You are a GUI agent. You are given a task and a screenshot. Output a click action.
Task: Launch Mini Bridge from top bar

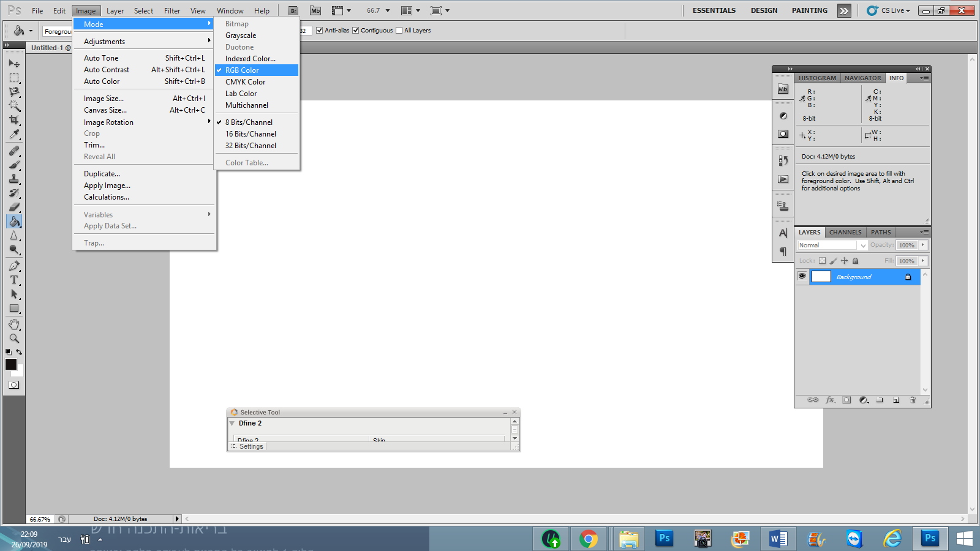tap(315, 10)
